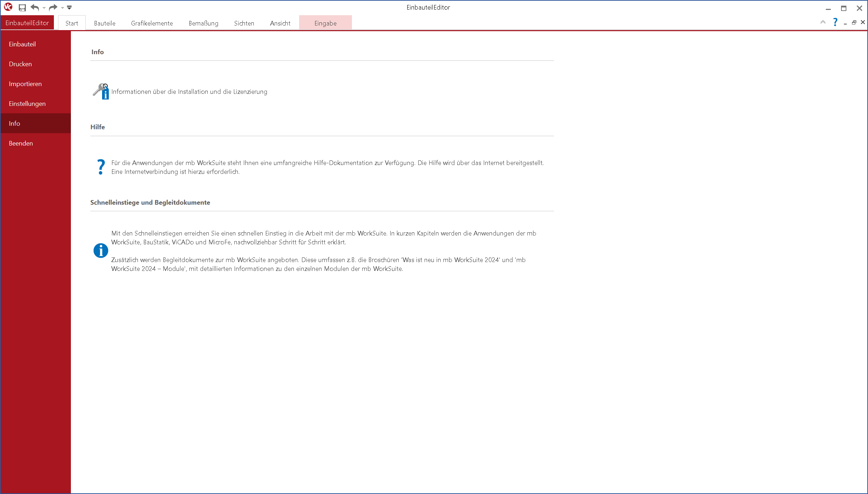Open help via ribbon question mark icon
Screen dimensions: 868x494
[x=835, y=22]
